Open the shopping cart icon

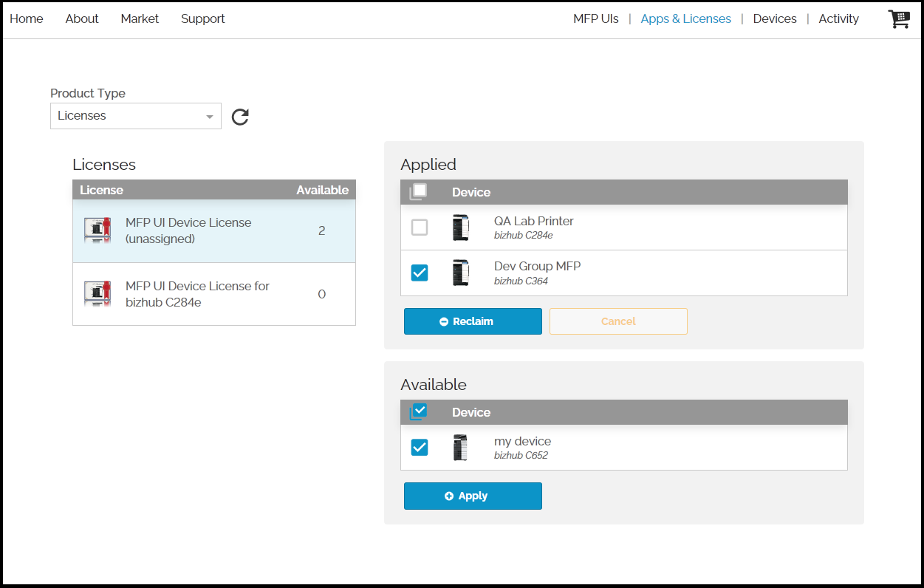[x=898, y=19]
